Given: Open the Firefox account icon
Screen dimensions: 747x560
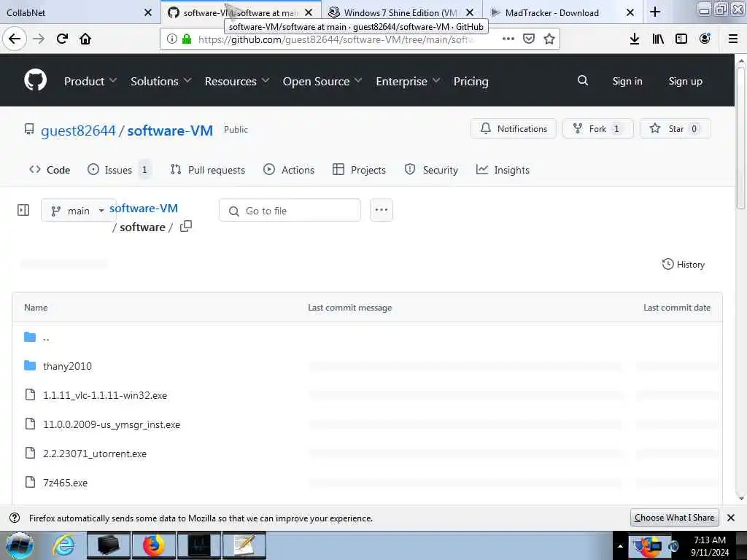Looking at the screenshot, I should tap(705, 39).
